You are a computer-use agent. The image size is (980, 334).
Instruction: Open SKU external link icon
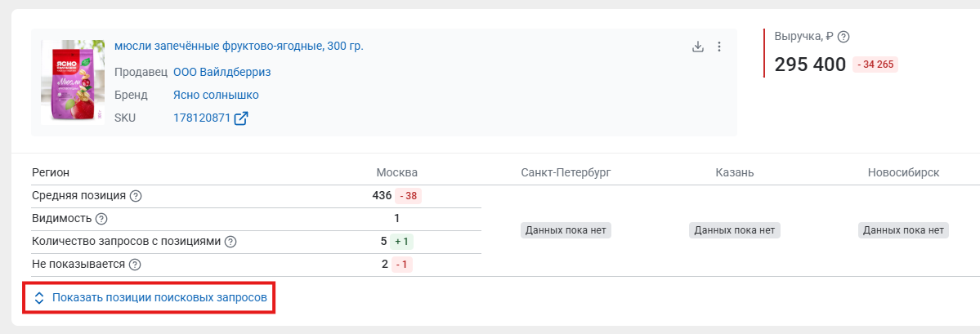241,118
